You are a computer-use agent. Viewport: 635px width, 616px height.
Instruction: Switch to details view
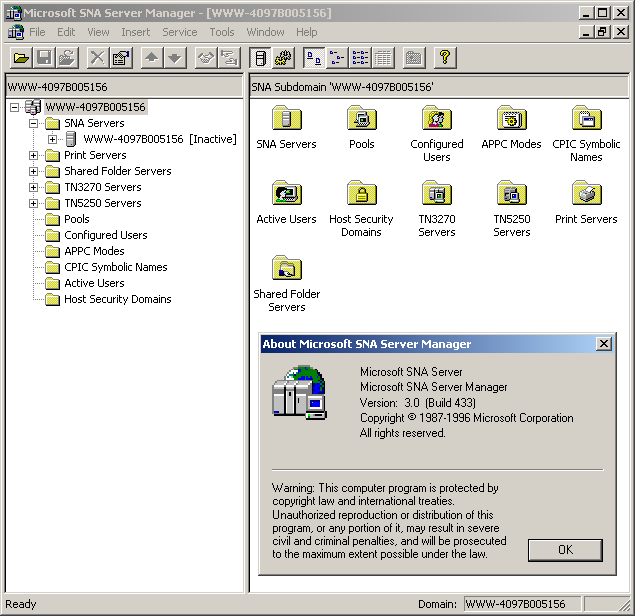pos(383,58)
